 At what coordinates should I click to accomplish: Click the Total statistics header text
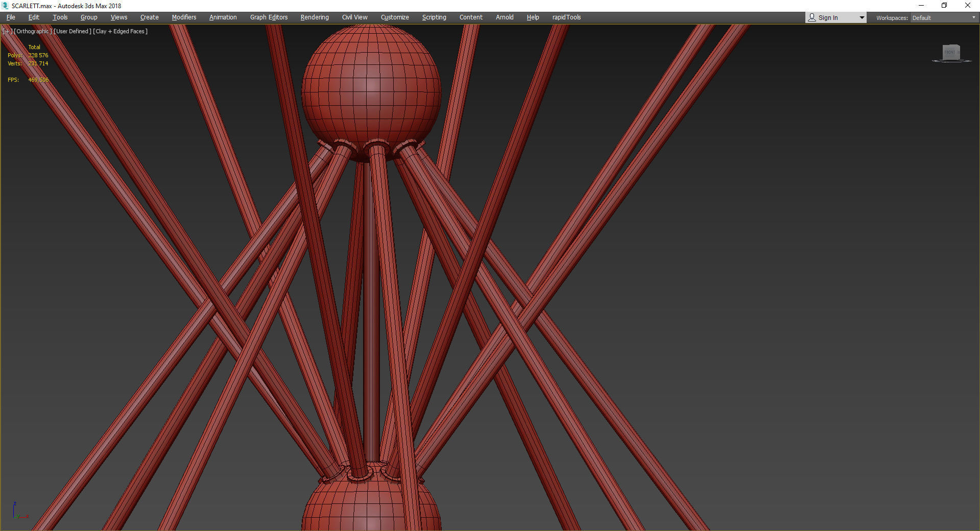click(34, 47)
